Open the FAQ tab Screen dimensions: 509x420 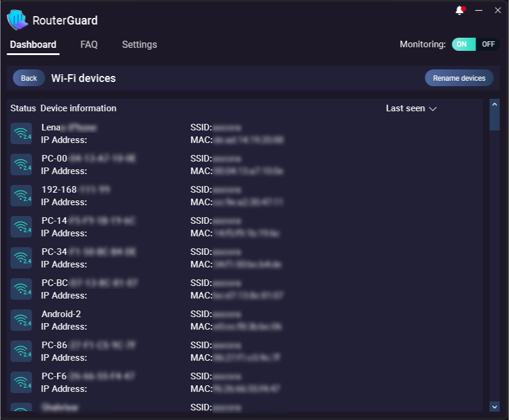[89, 45]
